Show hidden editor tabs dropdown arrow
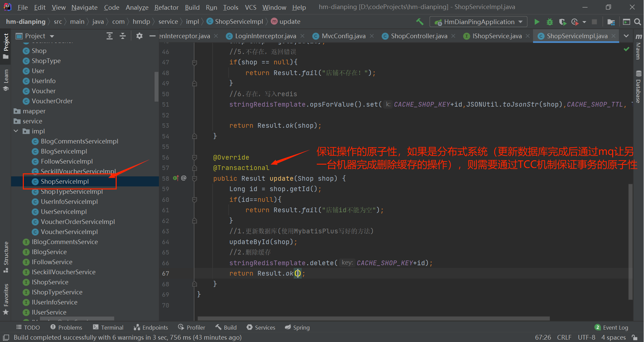 pyautogui.click(x=626, y=36)
